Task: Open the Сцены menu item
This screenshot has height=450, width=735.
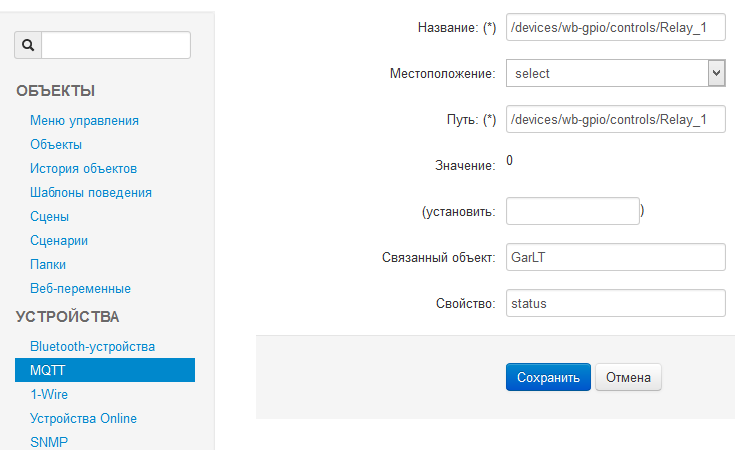Action: coord(49,217)
